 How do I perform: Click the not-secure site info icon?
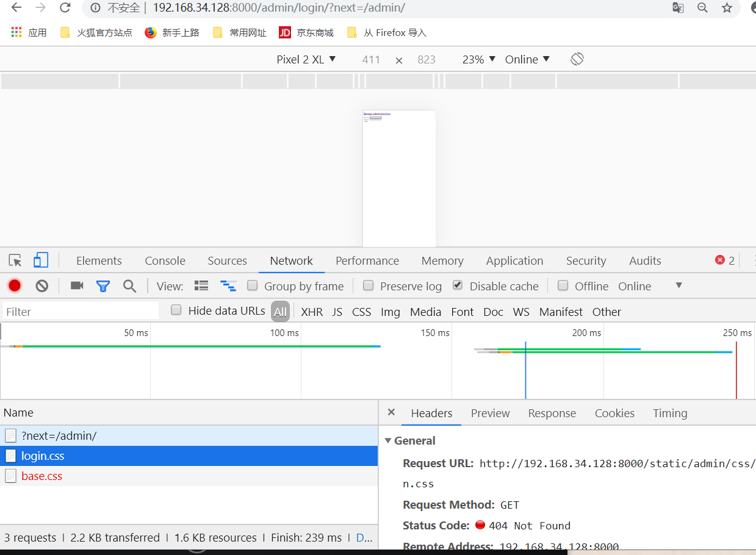pos(95,8)
